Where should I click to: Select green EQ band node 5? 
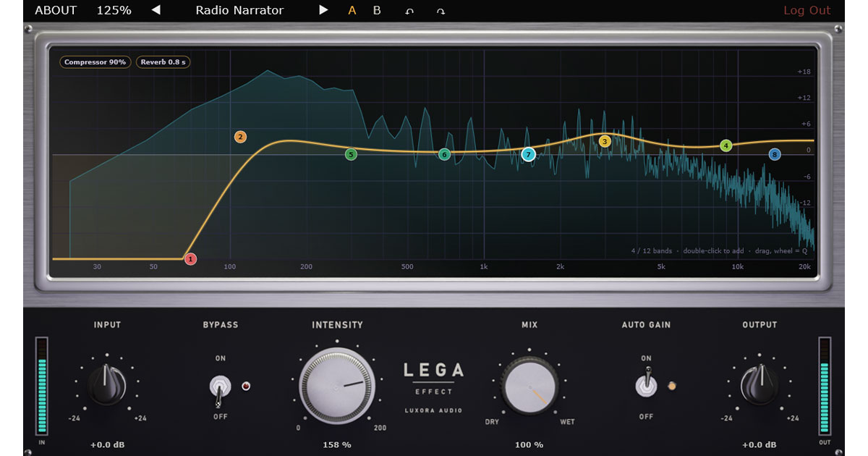pyautogui.click(x=351, y=154)
